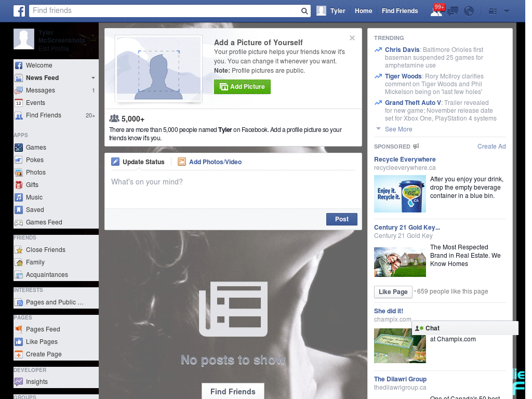Open the Chris Davis trending topic
Screen dimensions: 532x399
coord(402,50)
